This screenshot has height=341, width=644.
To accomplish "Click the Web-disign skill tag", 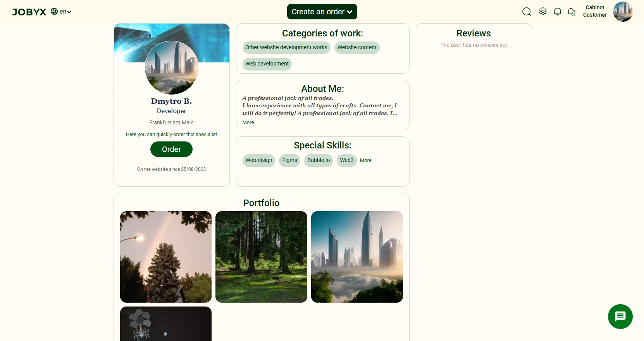I will tap(259, 160).
